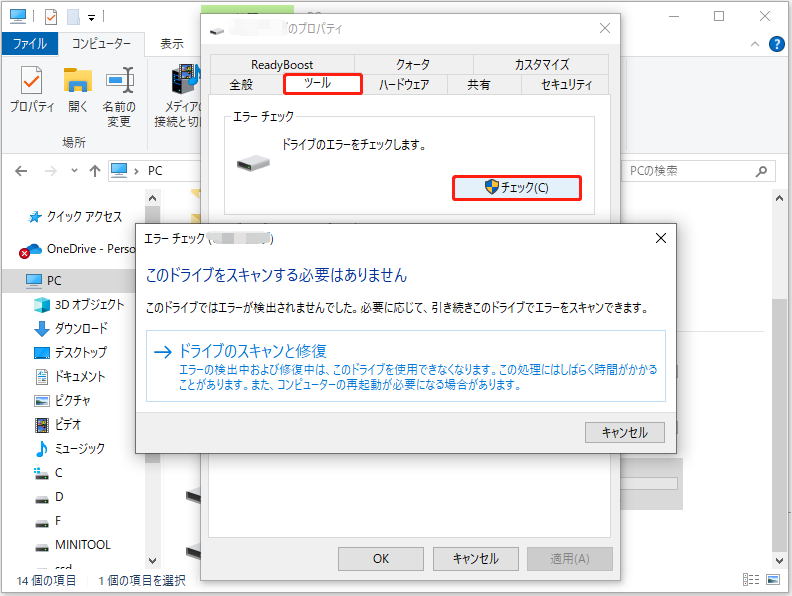Click the Music note icon in sidebar
Viewport: 792px width, 596px height.
coord(41,449)
